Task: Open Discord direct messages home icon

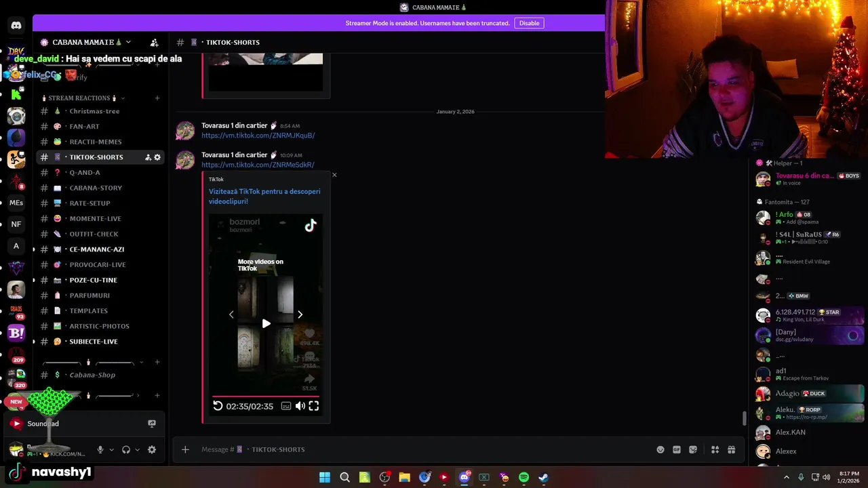Action: 16,26
